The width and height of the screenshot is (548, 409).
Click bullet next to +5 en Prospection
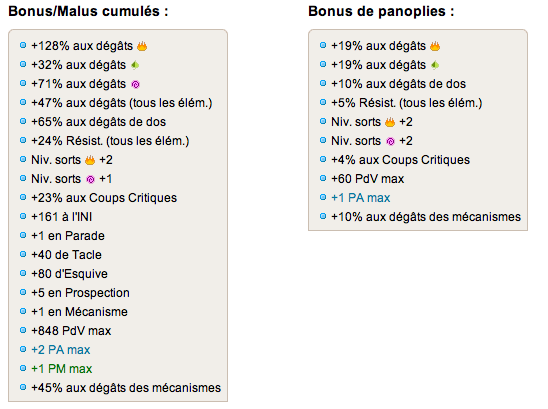click(23, 292)
